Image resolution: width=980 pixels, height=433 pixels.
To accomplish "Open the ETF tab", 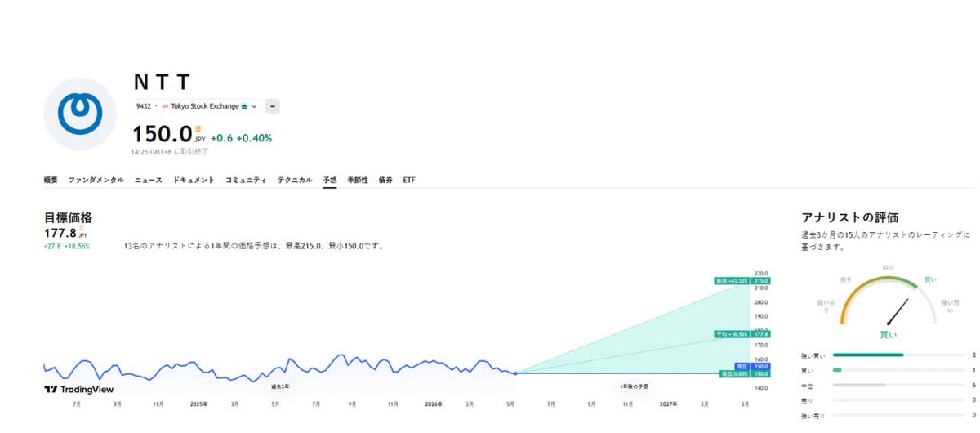I will [x=409, y=180].
